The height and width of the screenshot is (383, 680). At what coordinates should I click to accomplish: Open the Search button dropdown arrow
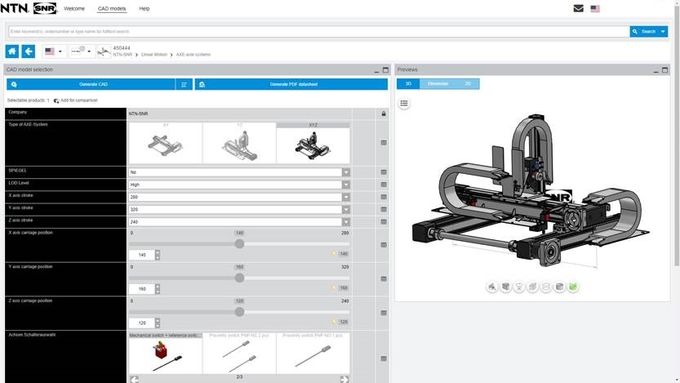(x=663, y=31)
